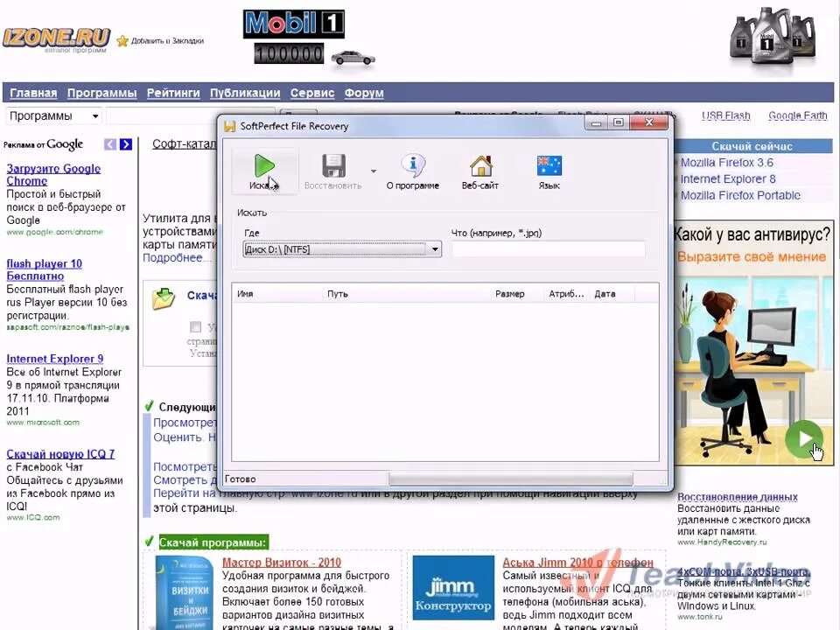Screen dimensions: 840x630
Task: Click the www.microsoft.com ad URL
Action: pyautogui.click(x=43, y=422)
